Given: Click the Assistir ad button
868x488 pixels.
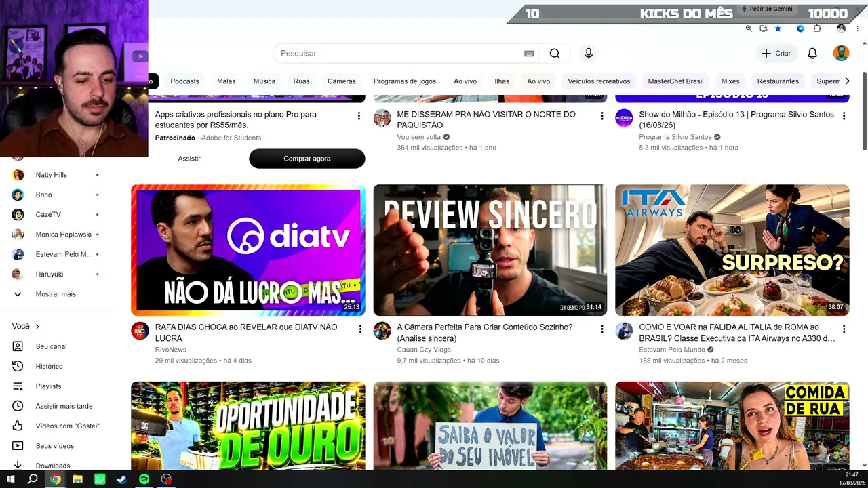Looking at the screenshot, I should tap(189, 159).
